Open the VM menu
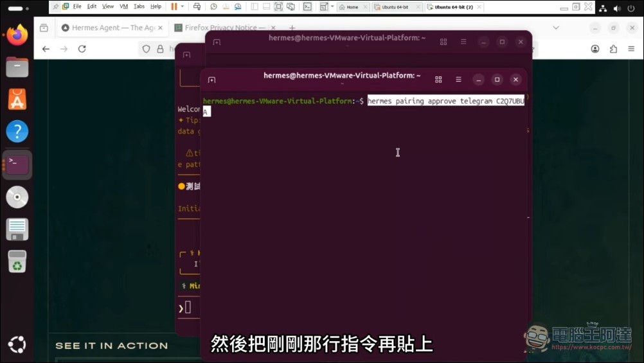The width and height of the screenshot is (644, 363). point(123,6)
